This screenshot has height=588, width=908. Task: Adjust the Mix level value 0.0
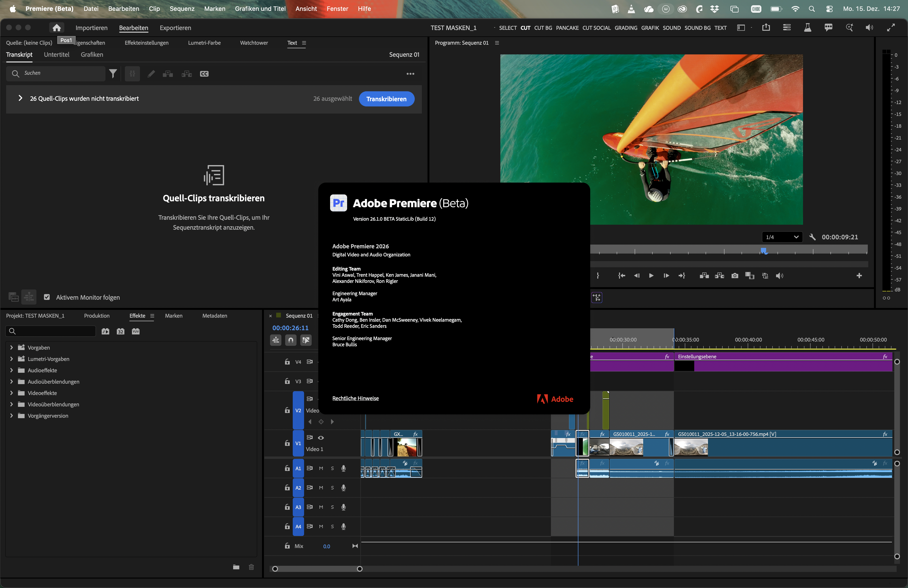pyautogui.click(x=327, y=546)
